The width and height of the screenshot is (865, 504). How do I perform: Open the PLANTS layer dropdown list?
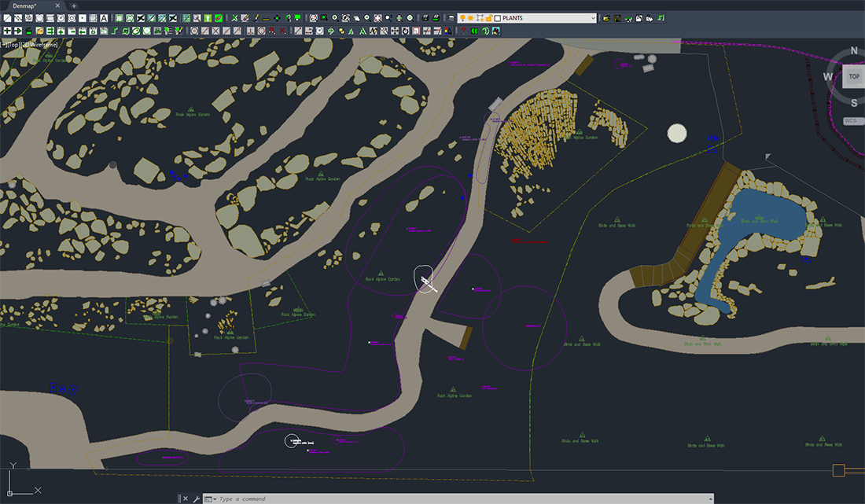[x=594, y=17]
